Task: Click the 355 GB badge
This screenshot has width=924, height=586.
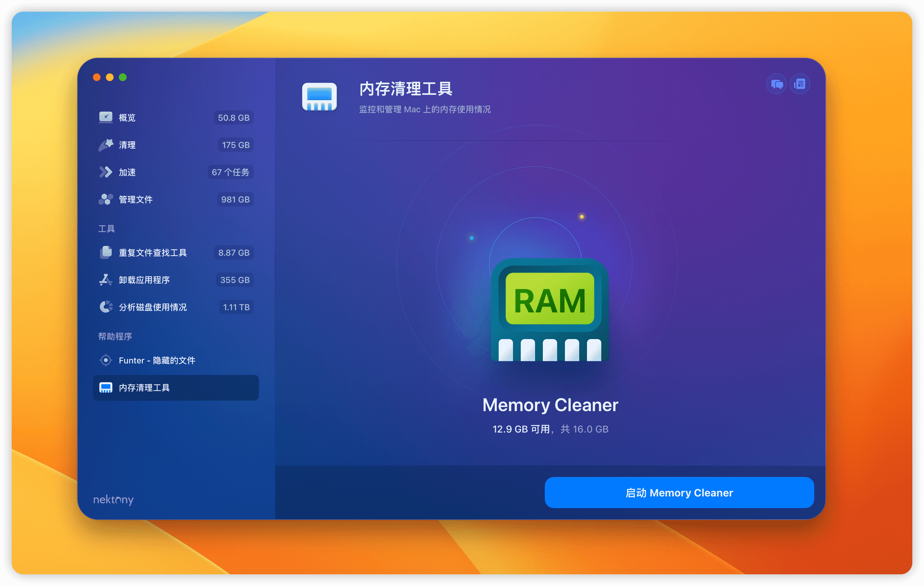Action: point(235,280)
